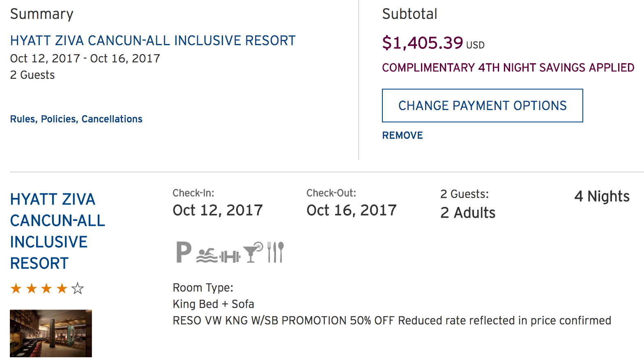Click the $1,405.39 subtotal amount

[x=423, y=43]
